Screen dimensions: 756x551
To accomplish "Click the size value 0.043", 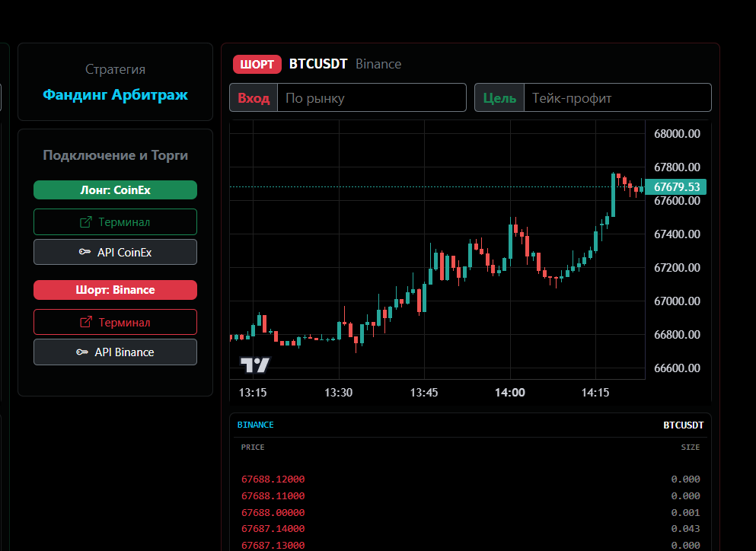I will 686,528.
